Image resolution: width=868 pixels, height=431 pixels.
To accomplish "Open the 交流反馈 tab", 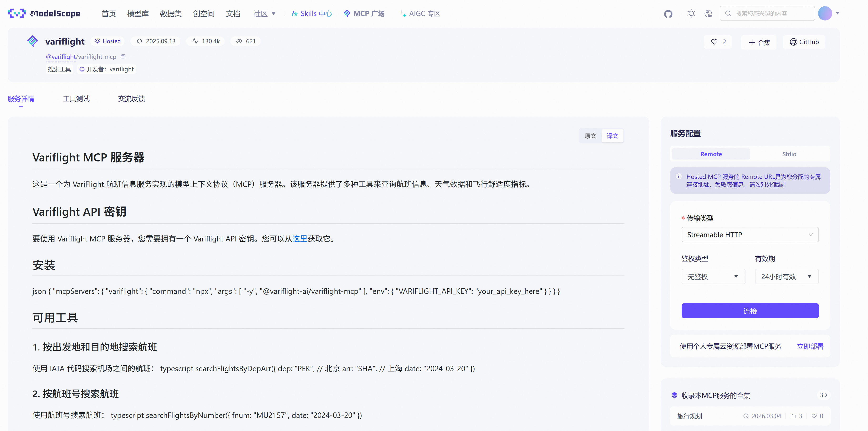I will pyautogui.click(x=131, y=99).
